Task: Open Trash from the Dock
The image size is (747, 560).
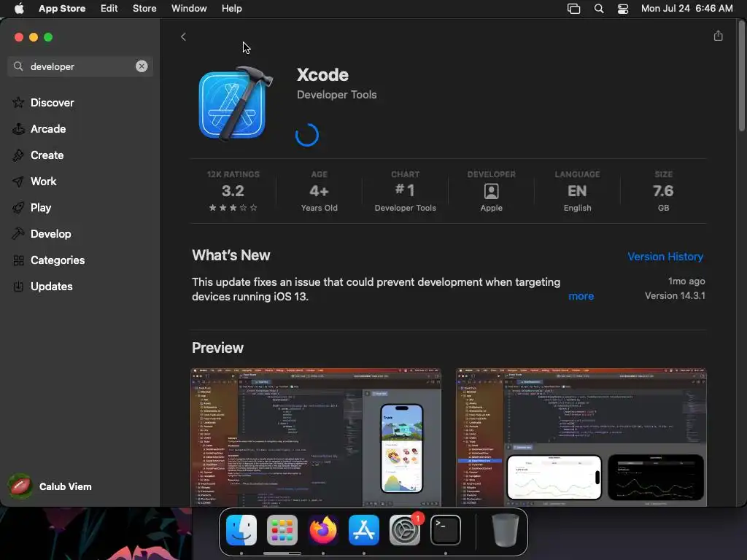Action: (505, 530)
